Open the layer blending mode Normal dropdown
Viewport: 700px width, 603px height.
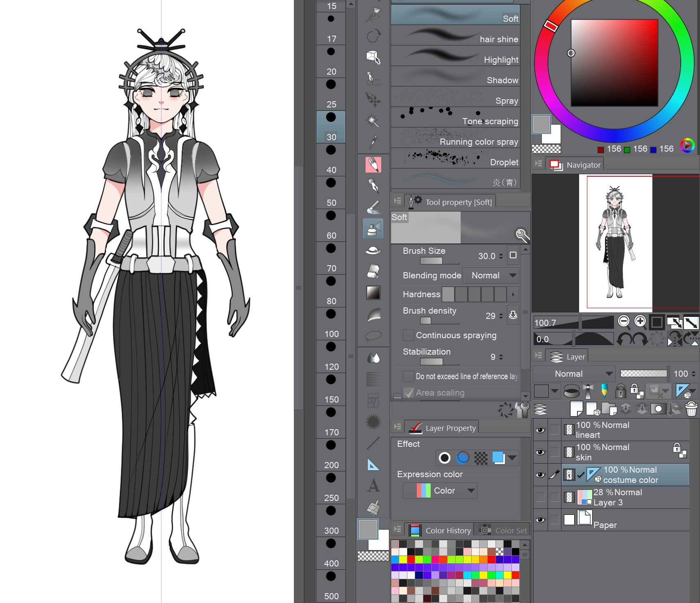tap(574, 374)
